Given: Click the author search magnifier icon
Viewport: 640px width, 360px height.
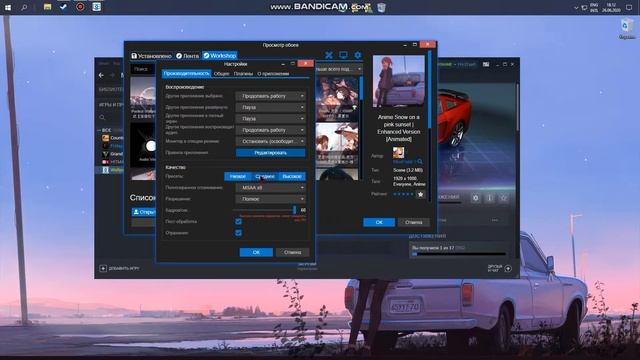Looking at the screenshot, I should click(x=420, y=162).
